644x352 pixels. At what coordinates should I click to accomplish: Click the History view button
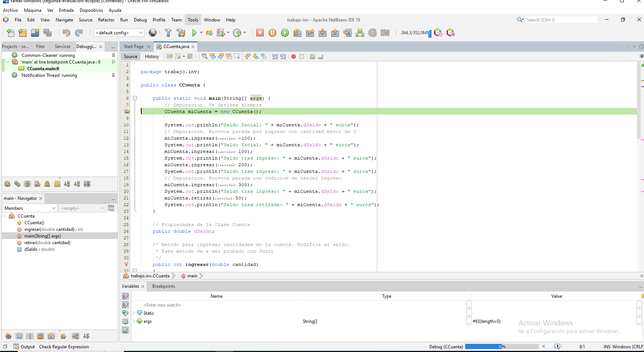(152, 57)
